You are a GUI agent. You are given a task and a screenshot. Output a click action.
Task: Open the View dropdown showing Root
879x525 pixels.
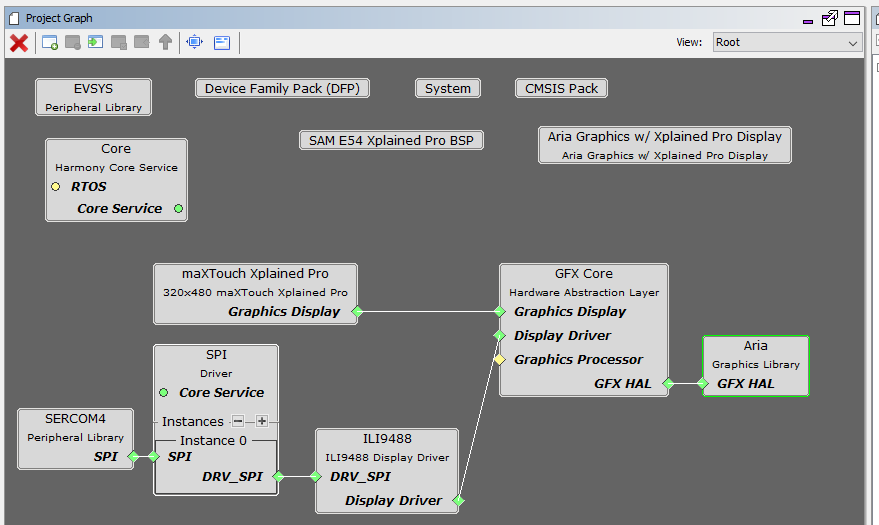tap(787, 42)
